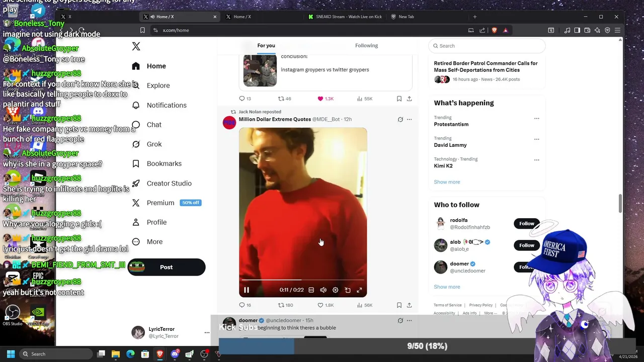Viewport: 644px width, 362px height.
Task: Share the Million Dollar Extreme Quotes post
Action: [x=409, y=305]
